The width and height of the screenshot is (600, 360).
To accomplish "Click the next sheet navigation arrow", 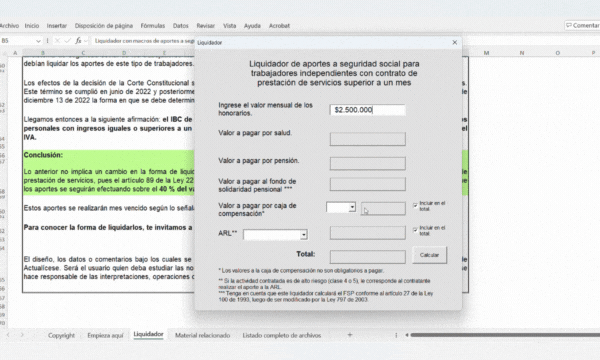I will [x=22, y=335].
